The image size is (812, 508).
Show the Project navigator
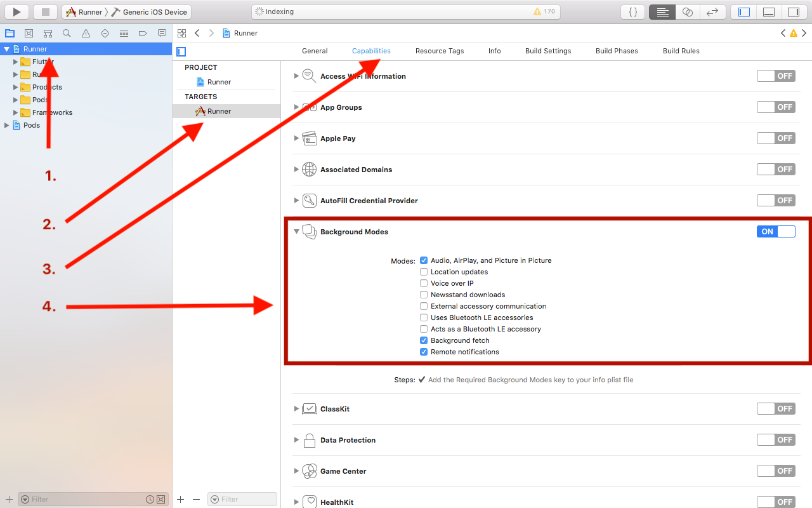tap(10, 33)
